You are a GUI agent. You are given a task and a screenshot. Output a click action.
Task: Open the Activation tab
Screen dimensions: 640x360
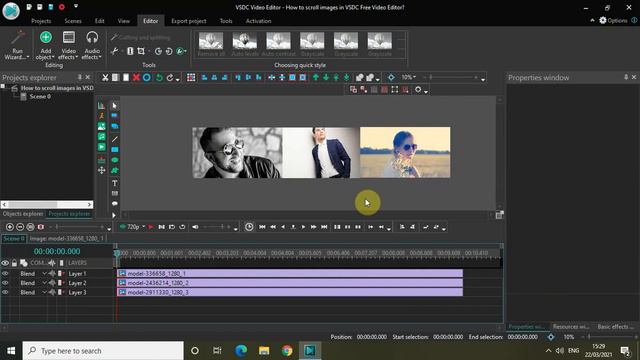click(258, 21)
